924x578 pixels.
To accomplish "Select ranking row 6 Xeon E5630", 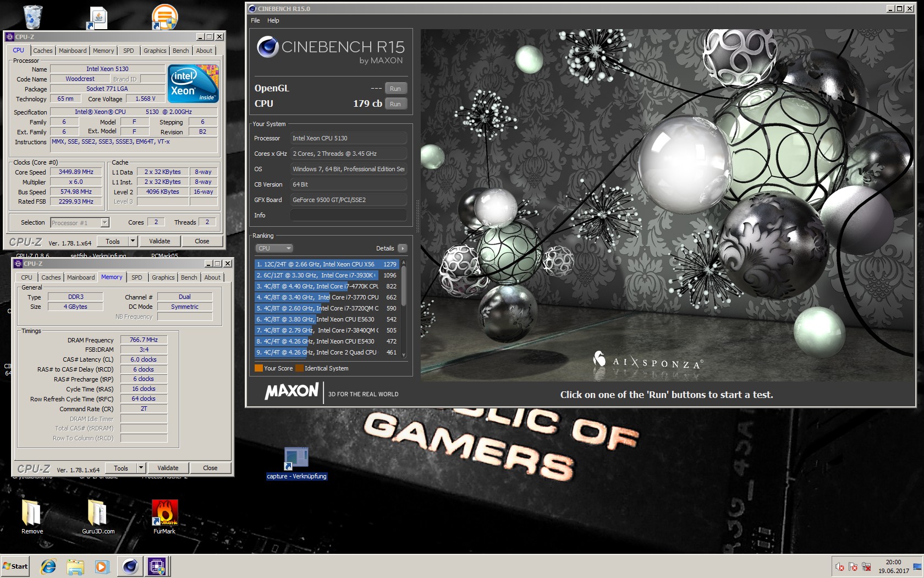I will (x=327, y=319).
